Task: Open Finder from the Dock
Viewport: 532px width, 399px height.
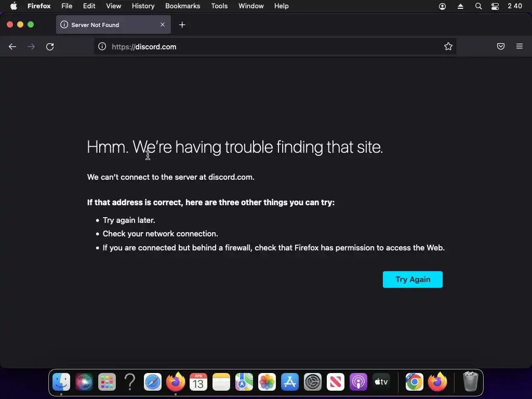Action: 61,382
